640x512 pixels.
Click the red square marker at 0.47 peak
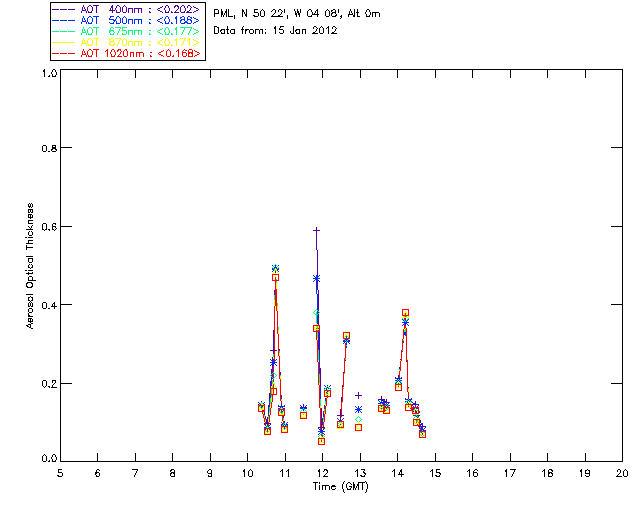(276, 277)
